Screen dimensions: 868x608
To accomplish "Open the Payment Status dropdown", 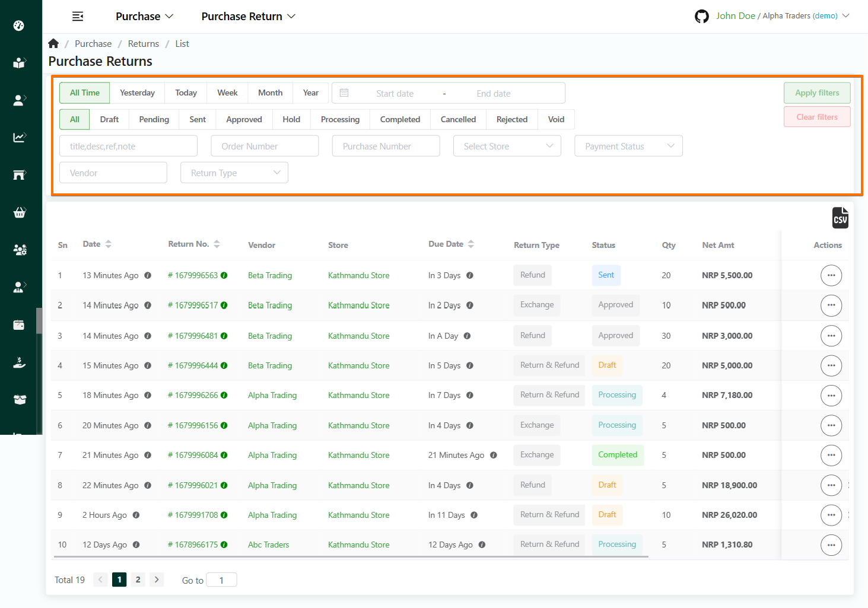I will coord(629,146).
